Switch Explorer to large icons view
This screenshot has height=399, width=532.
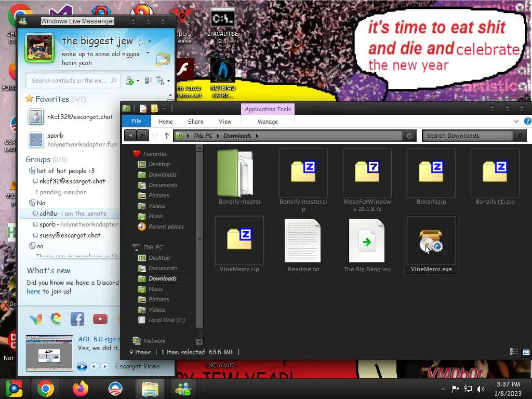coord(526,352)
